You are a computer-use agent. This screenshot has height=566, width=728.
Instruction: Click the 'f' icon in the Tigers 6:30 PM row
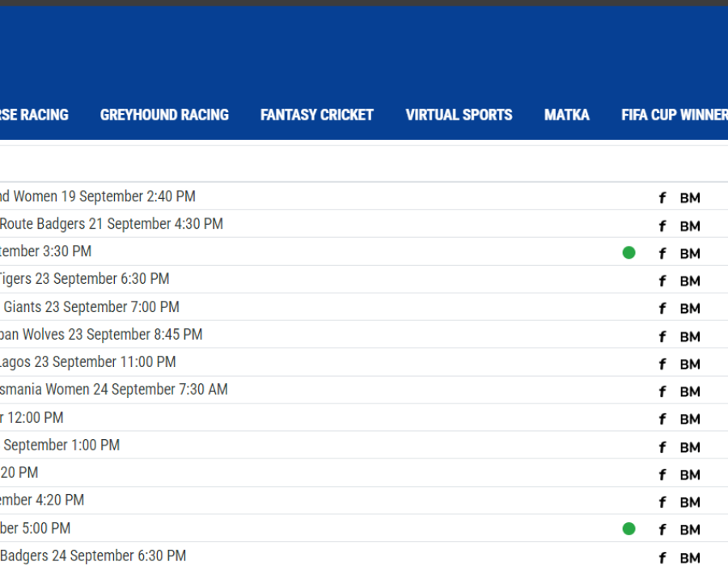[662, 281]
